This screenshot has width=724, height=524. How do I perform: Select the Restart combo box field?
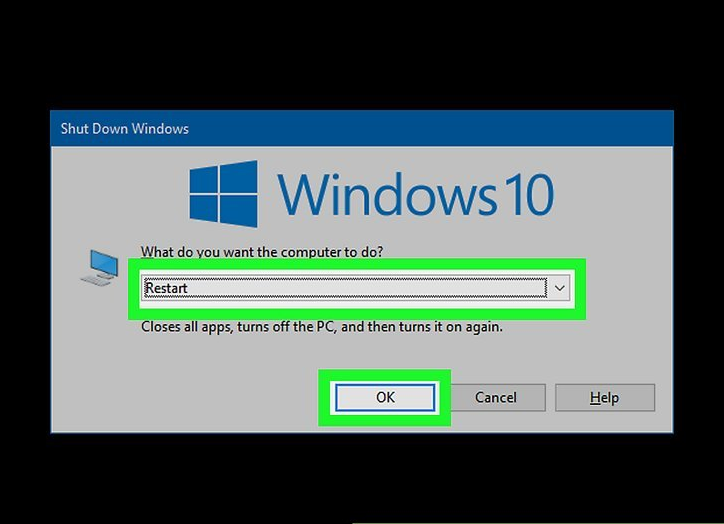coord(356,289)
